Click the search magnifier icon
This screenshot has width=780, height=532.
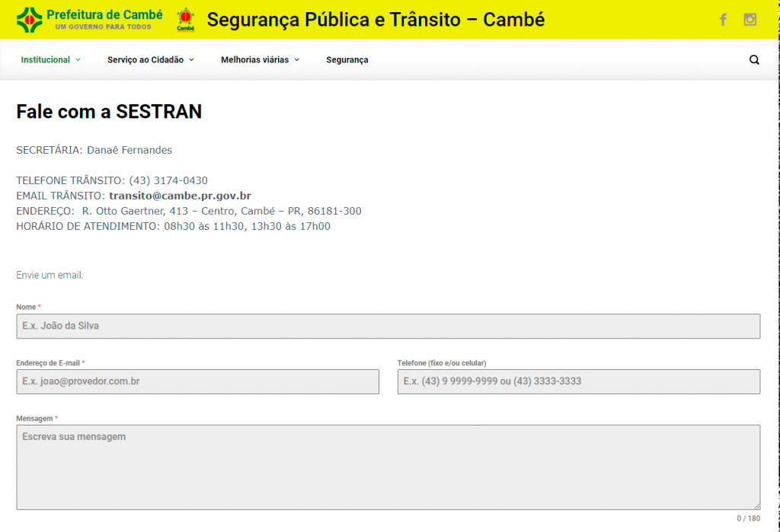[x=754, y=59]
